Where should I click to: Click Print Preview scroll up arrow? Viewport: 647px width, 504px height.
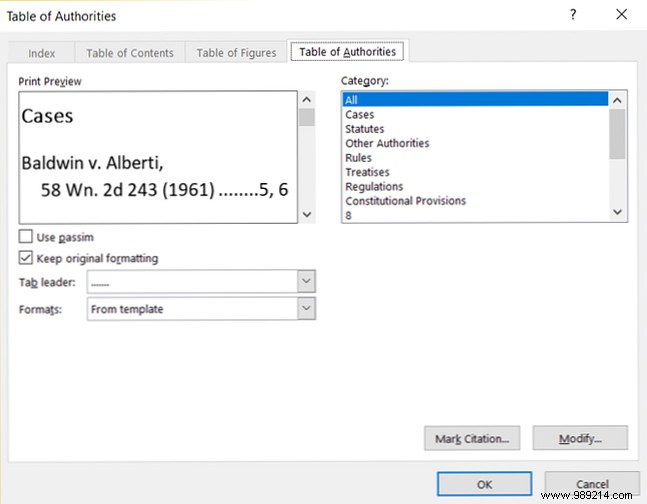coord(307,99)
